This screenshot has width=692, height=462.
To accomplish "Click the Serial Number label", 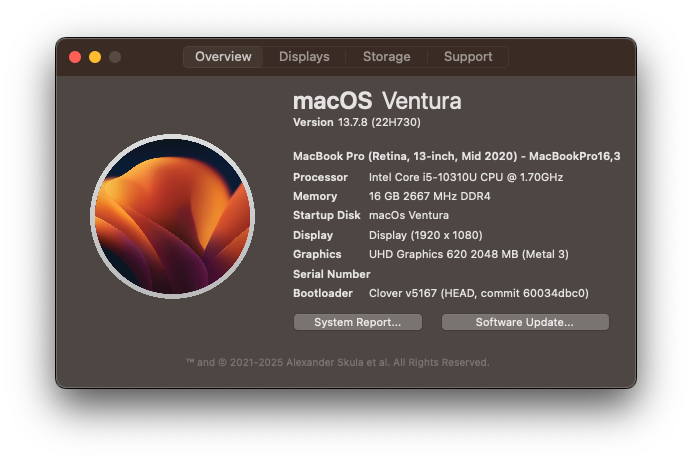I will click(331, 274).
